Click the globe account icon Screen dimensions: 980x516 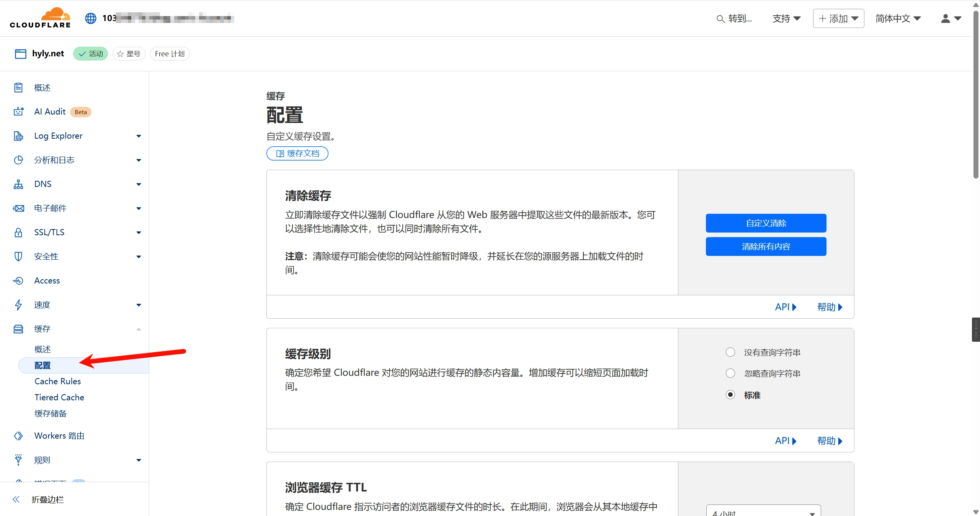click(x=91, y=18)
